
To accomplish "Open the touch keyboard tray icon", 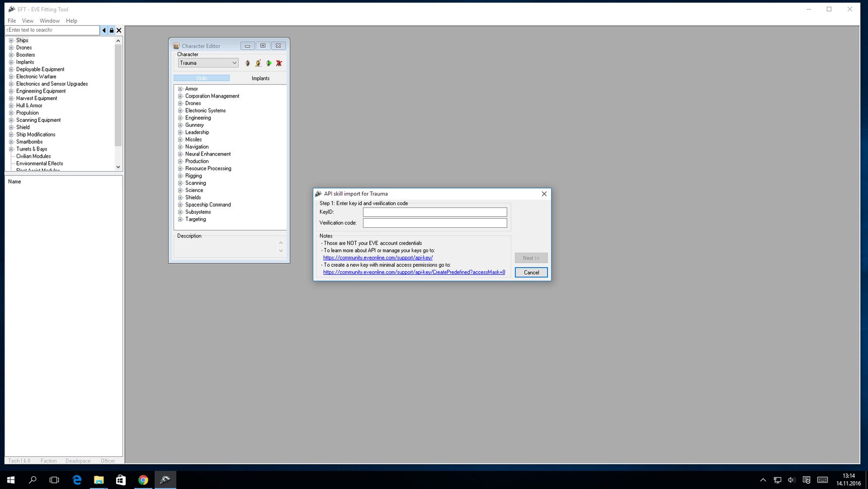I will click(x=823, y=480).
